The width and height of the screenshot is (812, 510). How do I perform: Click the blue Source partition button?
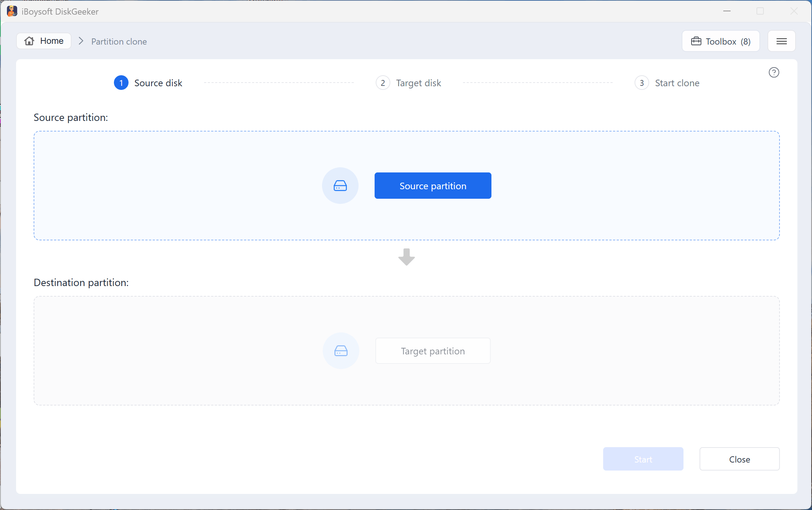tap(433, 186)
